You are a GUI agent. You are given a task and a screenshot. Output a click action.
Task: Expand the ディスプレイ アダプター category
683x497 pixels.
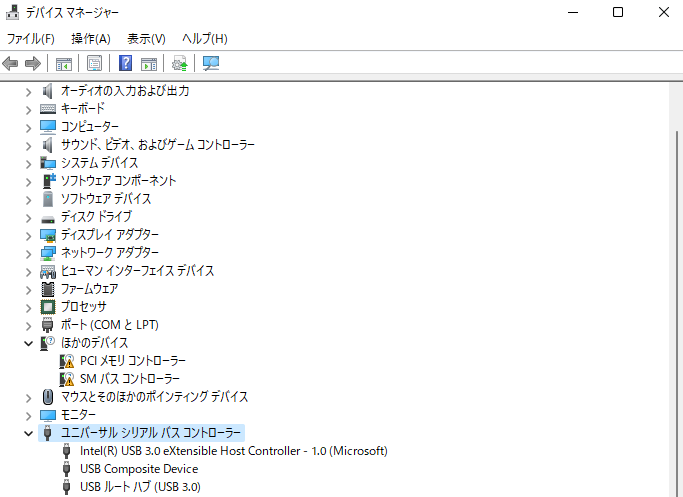click(28, 236)
